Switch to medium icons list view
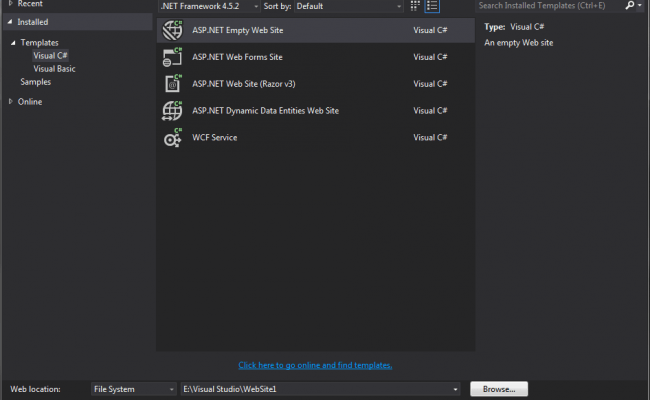The height and width of the screenshot is (400, 650). click(x=432, y=6)
